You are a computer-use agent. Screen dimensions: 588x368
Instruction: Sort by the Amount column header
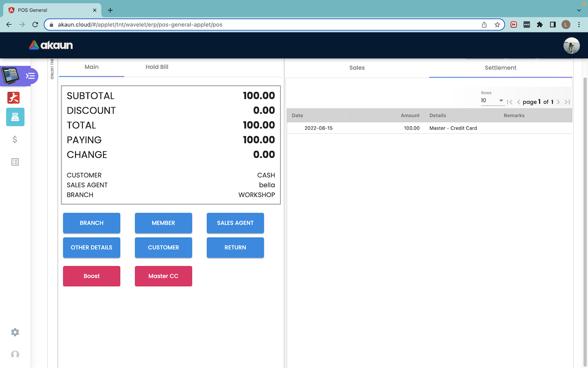pyautogui.click(x=410, y=115)
